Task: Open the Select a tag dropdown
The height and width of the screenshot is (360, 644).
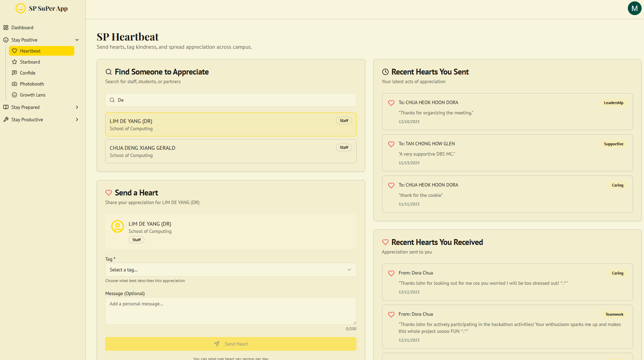Action: coord(231,270)
